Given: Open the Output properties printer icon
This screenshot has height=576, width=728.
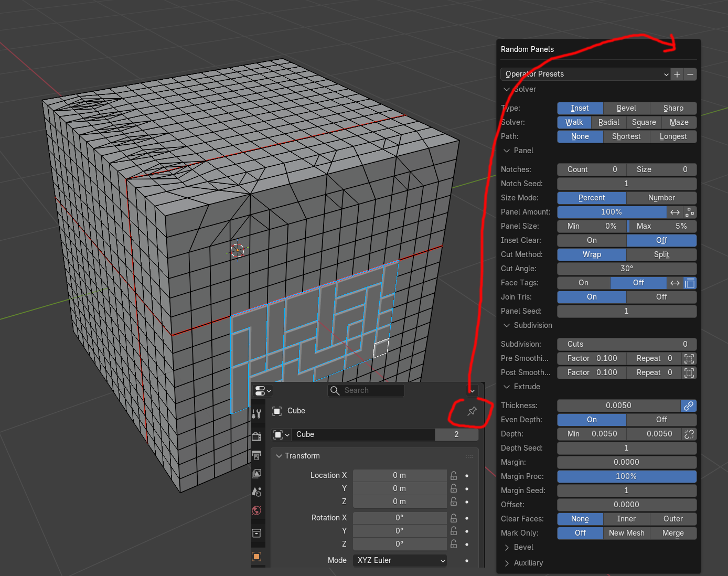Looking at the screenshot, I should [x=256, y=455].
